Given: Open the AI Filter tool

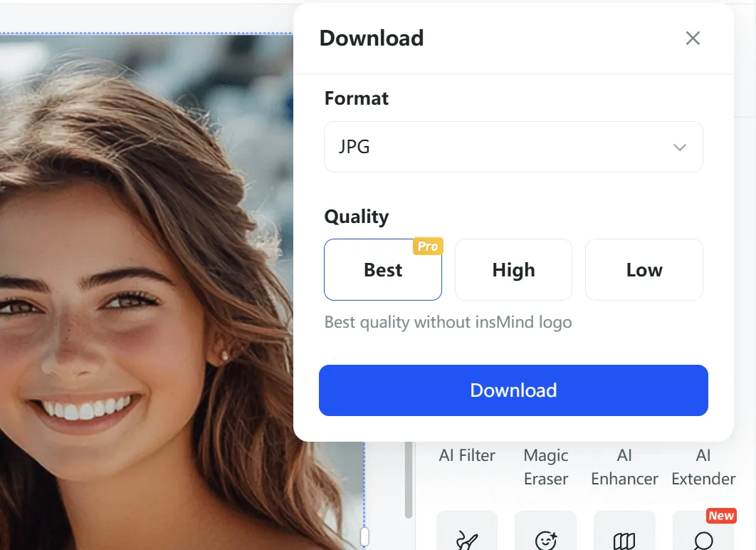Looking at the screenshot, I should tap(467, 455).
